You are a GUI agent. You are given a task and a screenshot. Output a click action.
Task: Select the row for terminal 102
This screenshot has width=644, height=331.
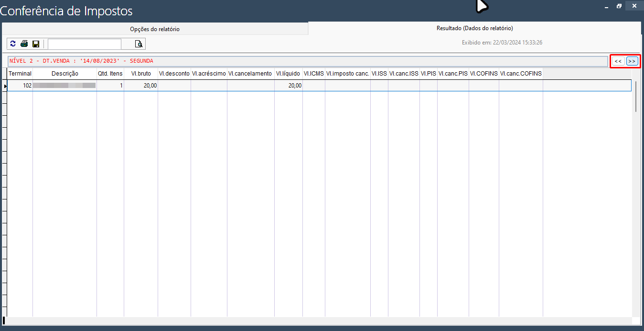pyautogui.click(x=191, y=86)
